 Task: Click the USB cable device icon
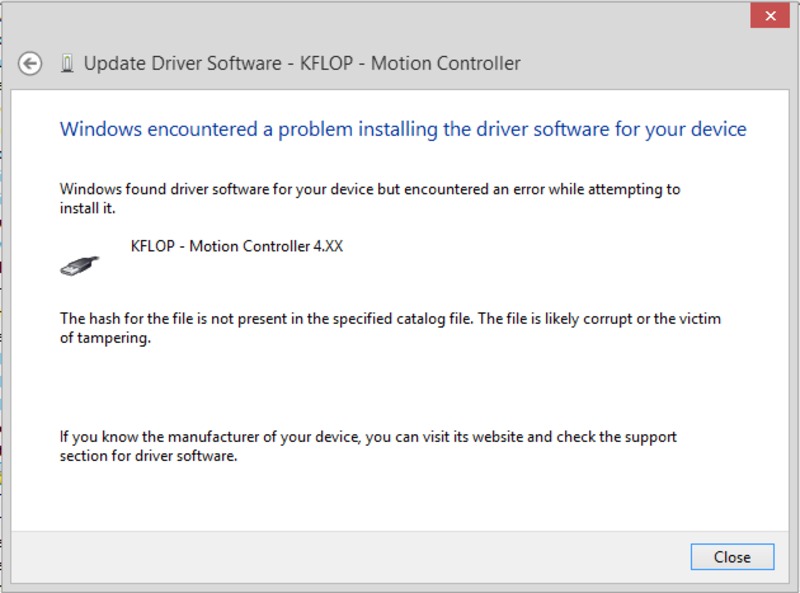click(x=81, y=264)
